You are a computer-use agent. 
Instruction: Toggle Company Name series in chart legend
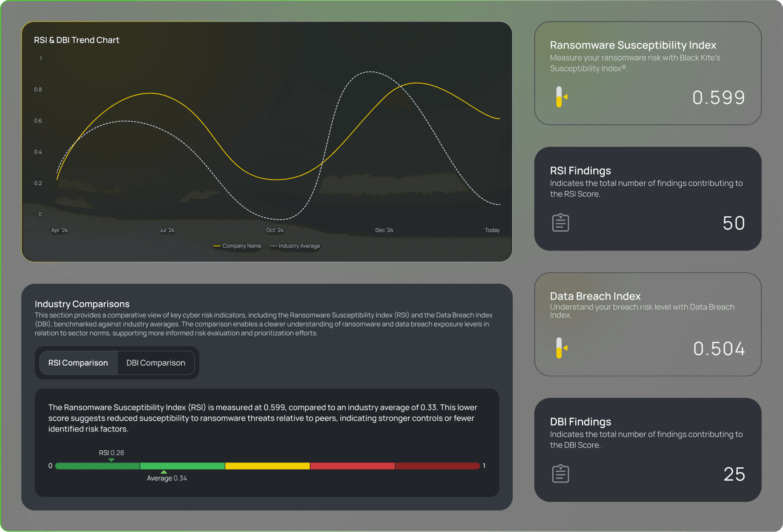pyautogui.click(x=238, y=246)
